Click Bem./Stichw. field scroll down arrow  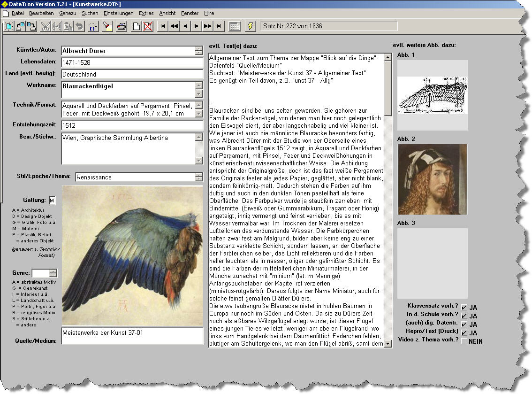(x=199, y=160)
